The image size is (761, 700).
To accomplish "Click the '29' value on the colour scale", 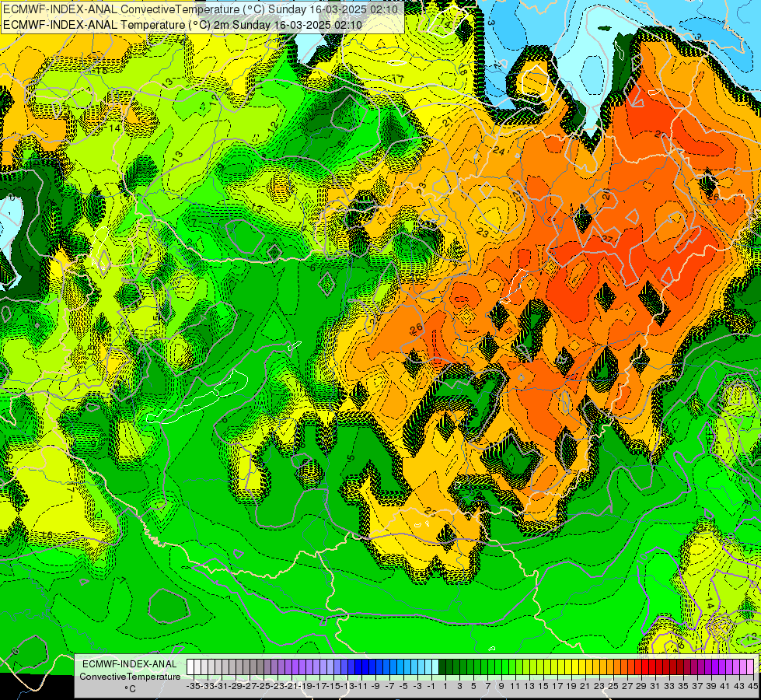I will [x=641, y=686].
